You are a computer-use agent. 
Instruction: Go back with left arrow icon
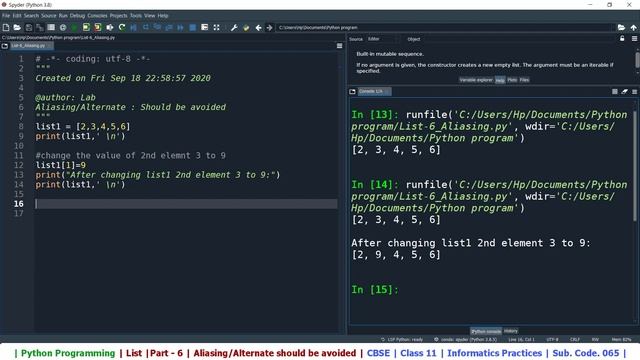[258, 27]
